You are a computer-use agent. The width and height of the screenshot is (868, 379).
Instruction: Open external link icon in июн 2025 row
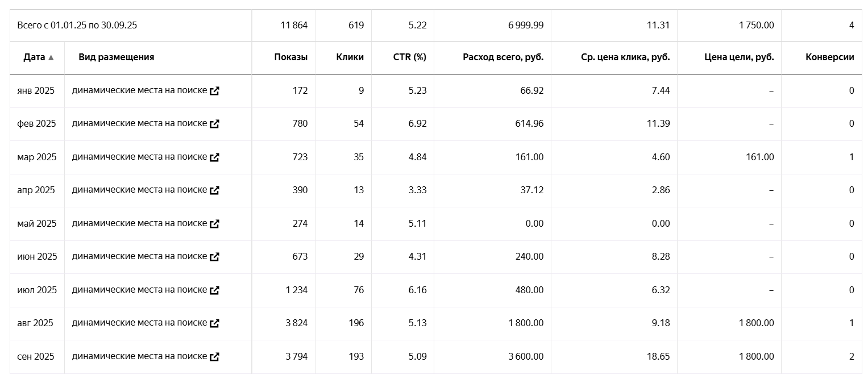coord(214,257)
